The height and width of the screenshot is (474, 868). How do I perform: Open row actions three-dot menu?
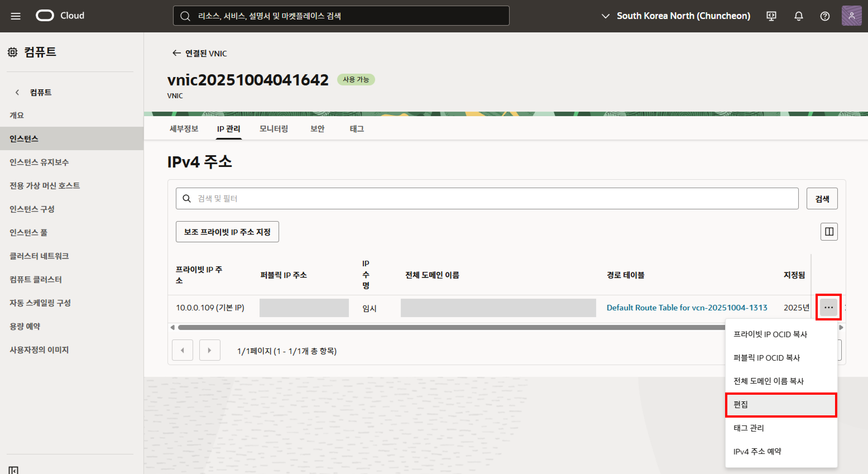coord(829,307)
